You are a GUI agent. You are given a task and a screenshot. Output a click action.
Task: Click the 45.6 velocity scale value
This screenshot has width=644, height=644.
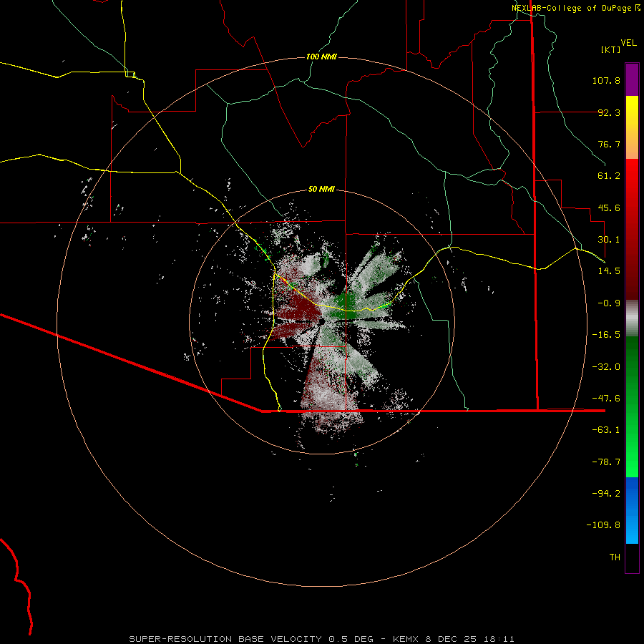(609, 208)
